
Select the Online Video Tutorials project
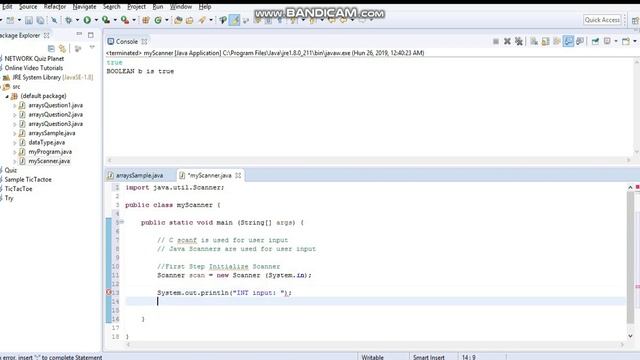(x=33, y=68)
